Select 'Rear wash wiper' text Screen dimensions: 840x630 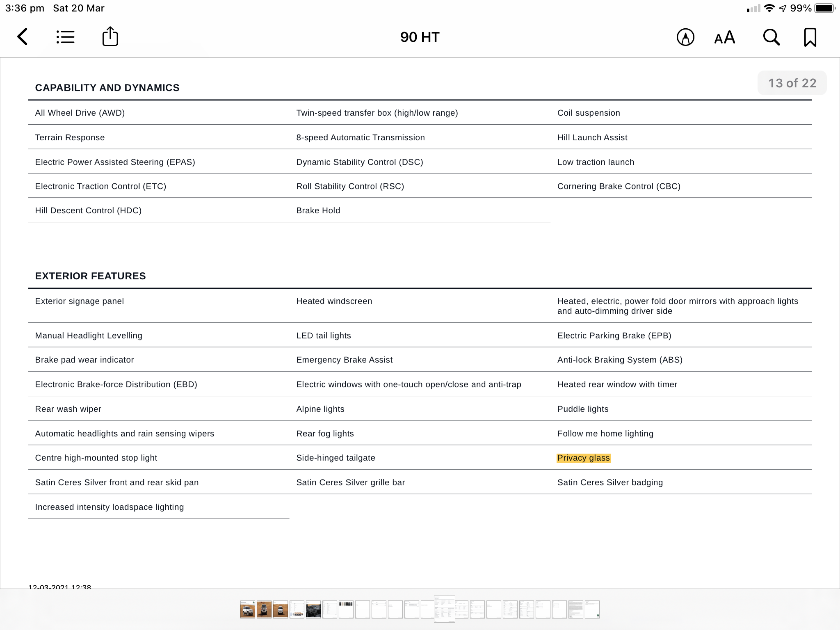(x=68, y=409)
